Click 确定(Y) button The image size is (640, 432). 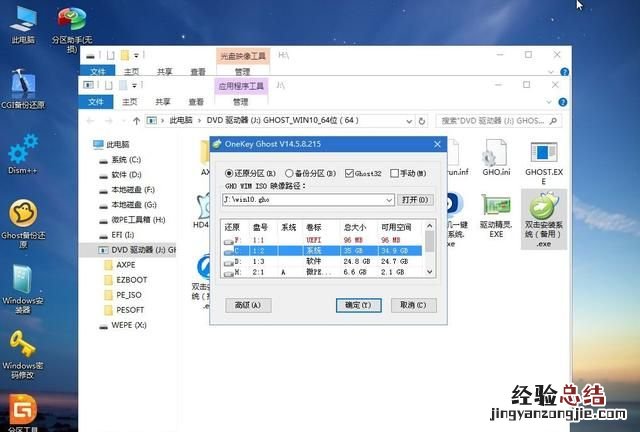pos(358,305)
